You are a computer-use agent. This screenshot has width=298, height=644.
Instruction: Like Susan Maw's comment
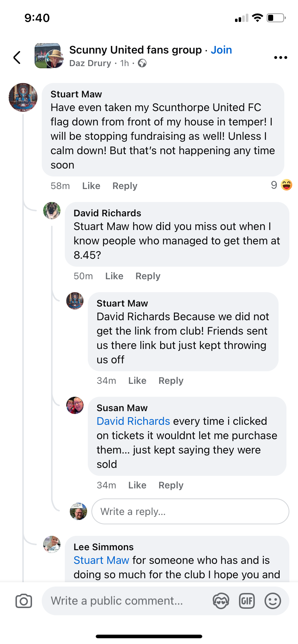click(137, 485)
